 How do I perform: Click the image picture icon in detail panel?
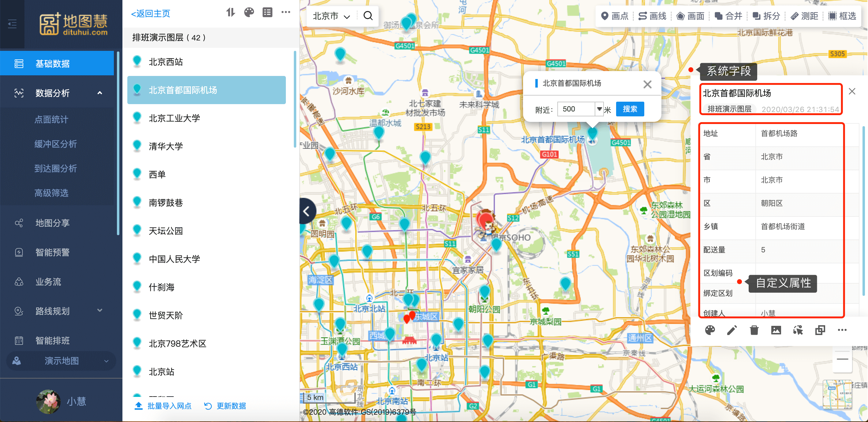pyautogui.click(x=776, y=330)
